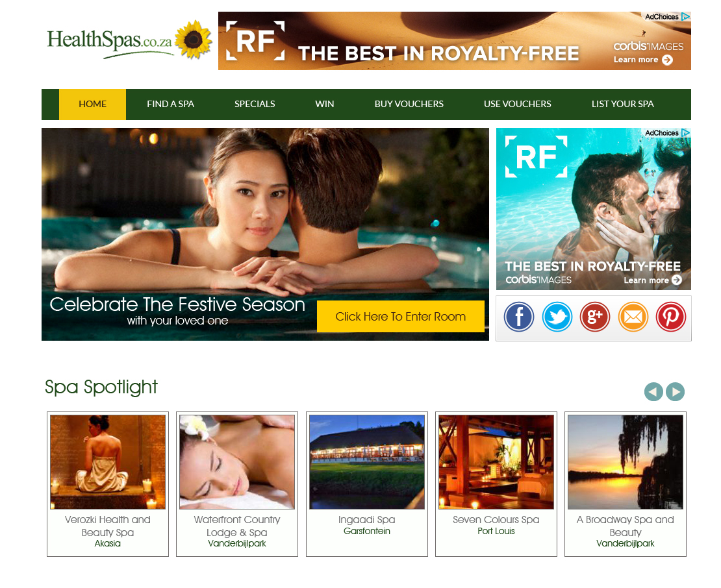
Task: Select the HOME menu item
Action: pyautogui.click(x=92, y=104)
